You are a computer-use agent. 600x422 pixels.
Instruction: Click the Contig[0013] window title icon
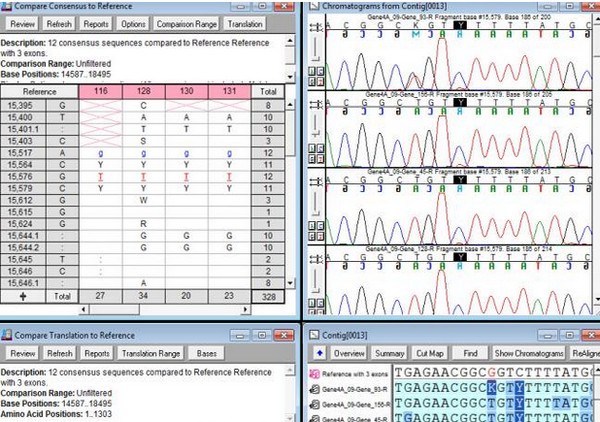[x=314, y=335]
